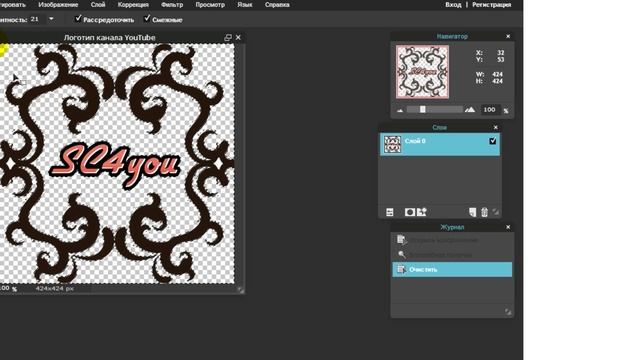Close the Логотип канала YouTube document window
Viewport: 640px width, 360px height.
point(238,38)
